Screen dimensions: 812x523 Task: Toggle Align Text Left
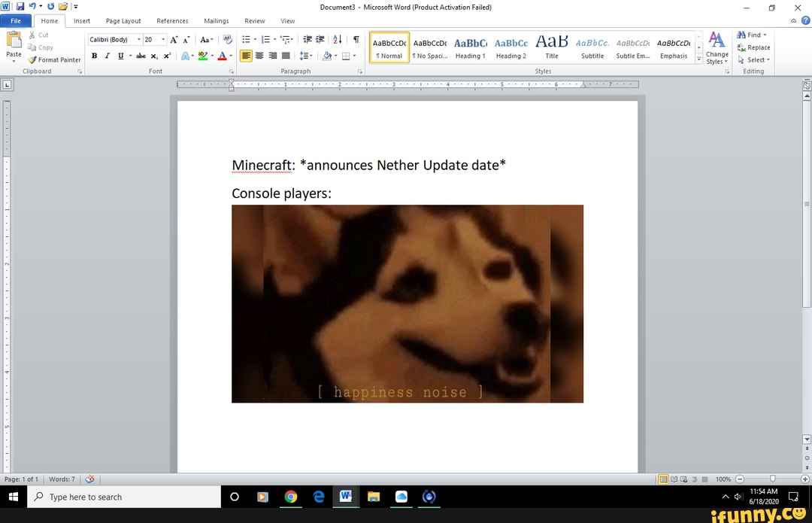(246, 56)
